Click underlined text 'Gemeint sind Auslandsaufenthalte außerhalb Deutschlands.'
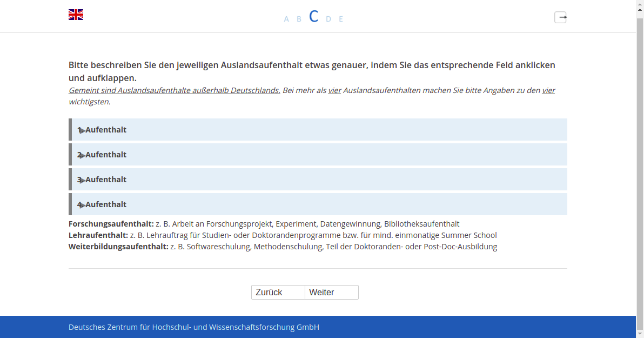Screen dimensions: 644x338 175,90
